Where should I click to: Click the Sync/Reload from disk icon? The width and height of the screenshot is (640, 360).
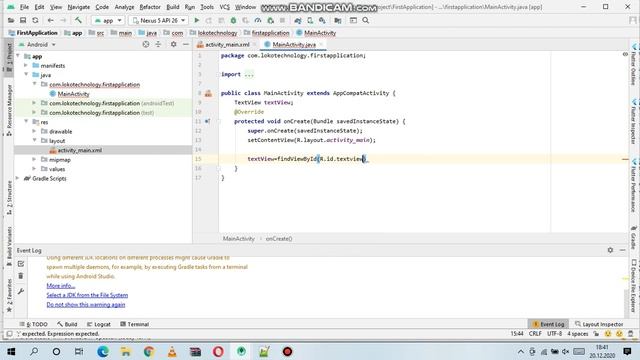pos(35,20)
